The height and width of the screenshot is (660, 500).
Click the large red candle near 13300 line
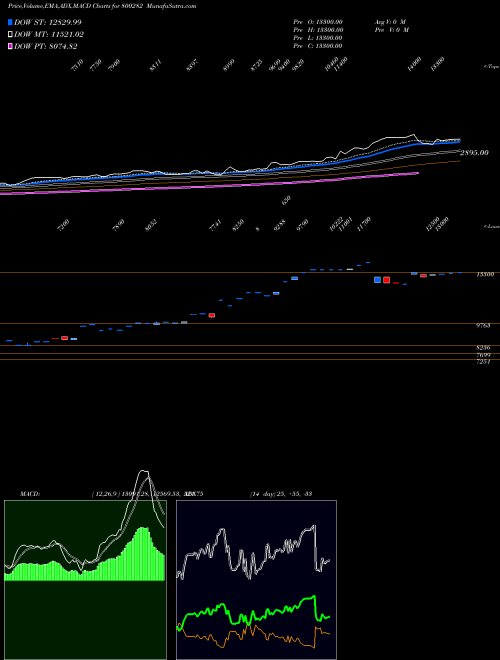click(x=386, y=279)
